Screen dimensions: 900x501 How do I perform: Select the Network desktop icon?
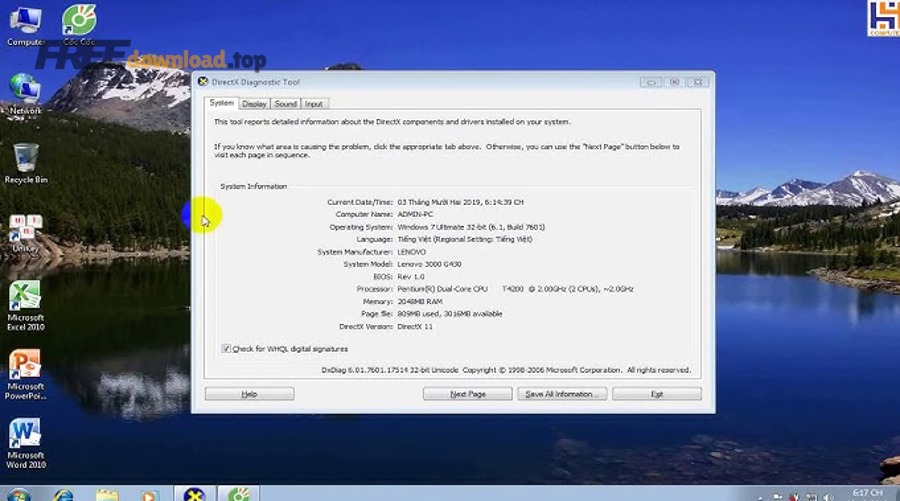click(25, 95)
